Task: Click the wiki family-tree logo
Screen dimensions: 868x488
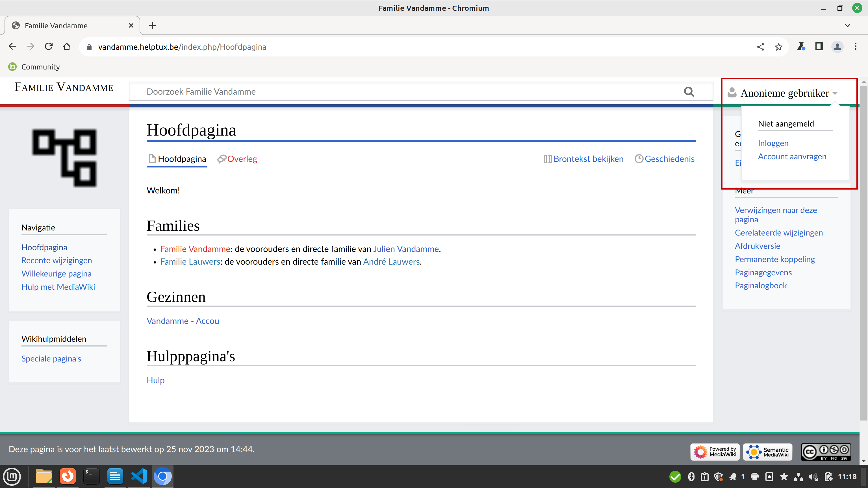Action: 64,158
